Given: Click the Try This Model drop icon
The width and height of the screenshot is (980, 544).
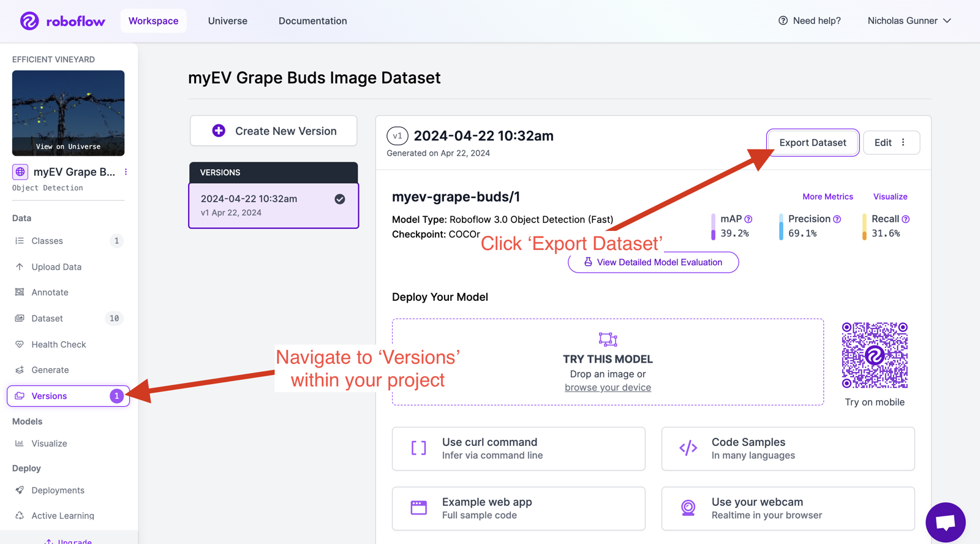Looking at the screenshot, I should pos(608,339).
